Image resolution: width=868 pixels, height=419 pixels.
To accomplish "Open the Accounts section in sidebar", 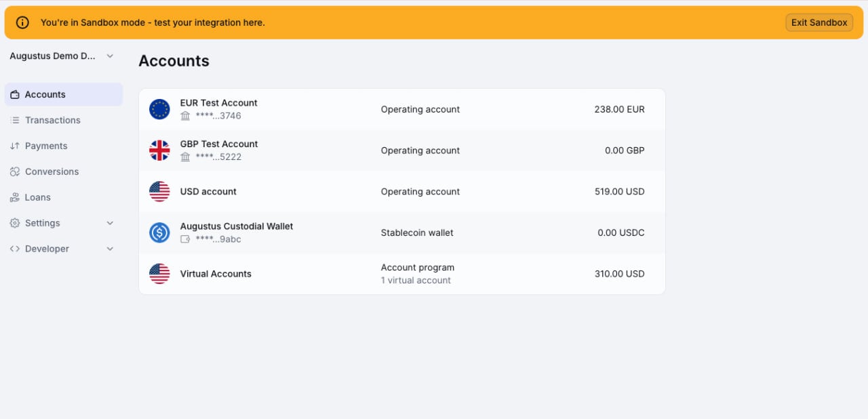I will pos(64,94).
